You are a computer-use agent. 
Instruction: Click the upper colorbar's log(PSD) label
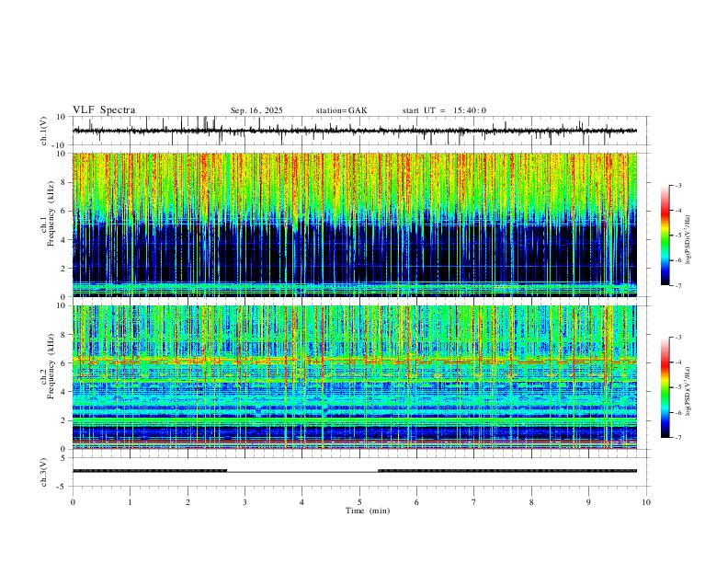pos(688,240)
